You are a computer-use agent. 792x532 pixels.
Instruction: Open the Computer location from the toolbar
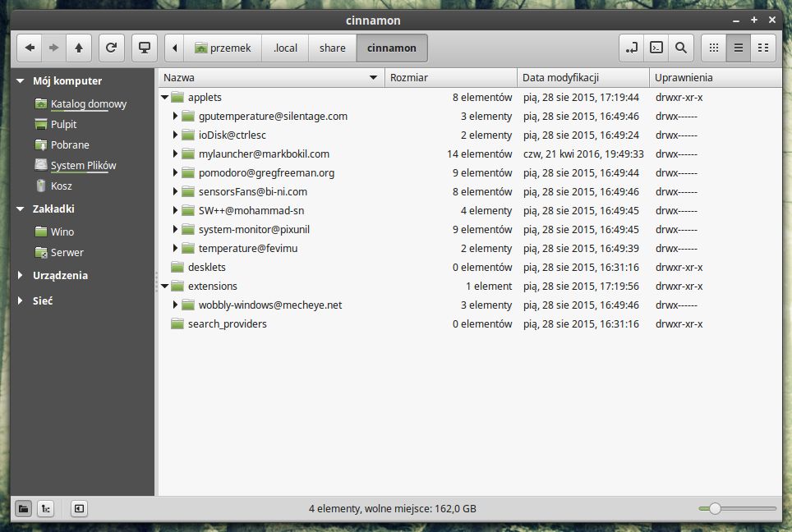tap(145, 48)
